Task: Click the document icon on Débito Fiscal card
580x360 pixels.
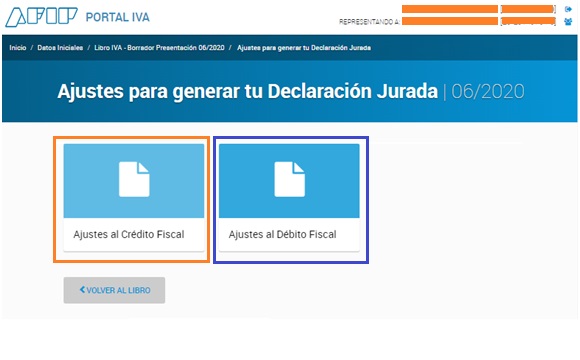Action: tap(290, 179)
